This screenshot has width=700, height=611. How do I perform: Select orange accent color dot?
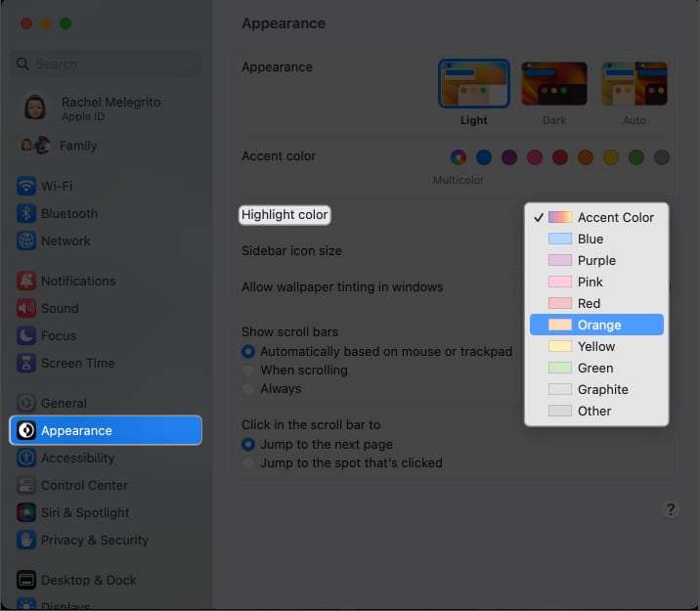click(x=586, y=157)
